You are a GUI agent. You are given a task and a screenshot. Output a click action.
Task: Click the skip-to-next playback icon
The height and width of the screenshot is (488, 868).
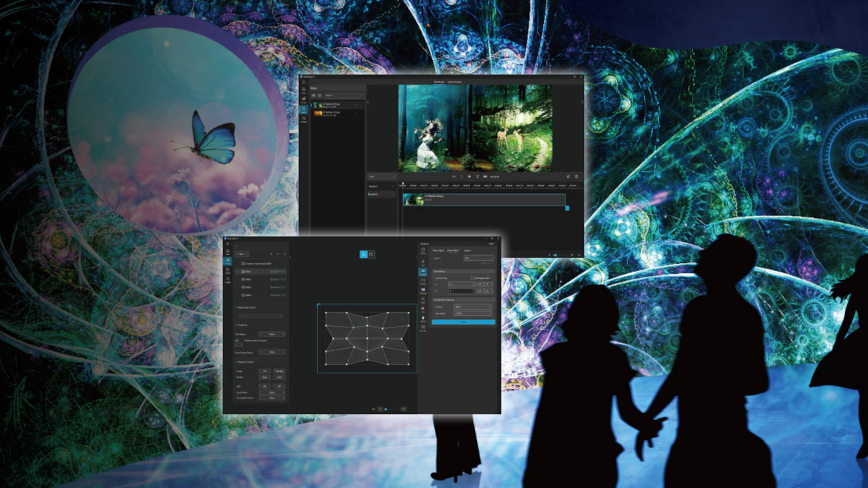pos(485,176)
